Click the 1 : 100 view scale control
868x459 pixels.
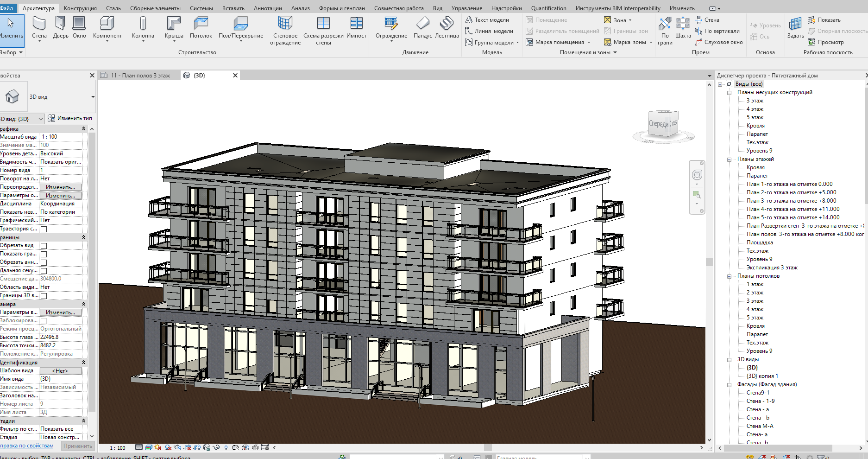click(x=118, y=448)
